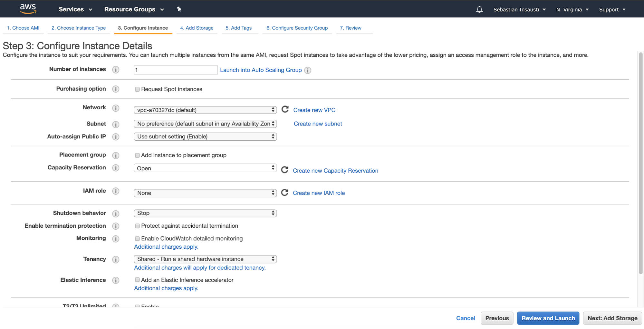The image size is (644, 329).
Task: Click the Previous button
Action: (x=497, y=318)
